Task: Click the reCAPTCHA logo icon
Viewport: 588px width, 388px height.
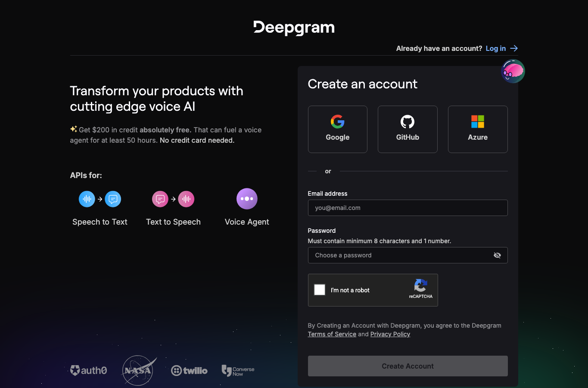Action: (420, 285)
